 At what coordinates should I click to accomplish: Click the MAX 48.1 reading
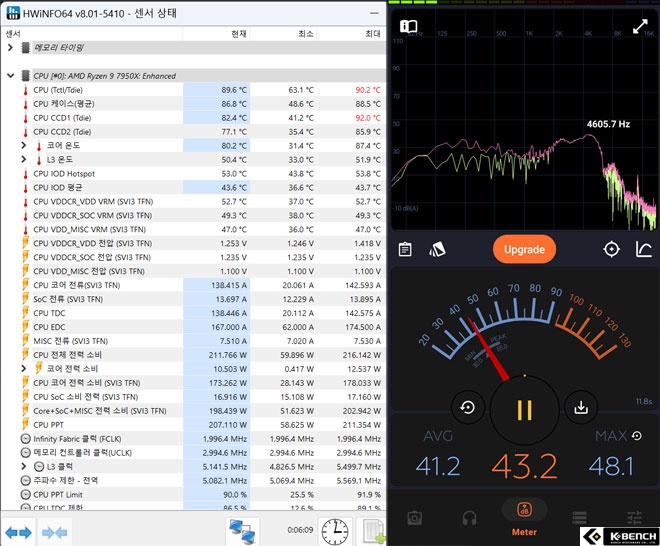pyautogui.click(x=611, y=466)
